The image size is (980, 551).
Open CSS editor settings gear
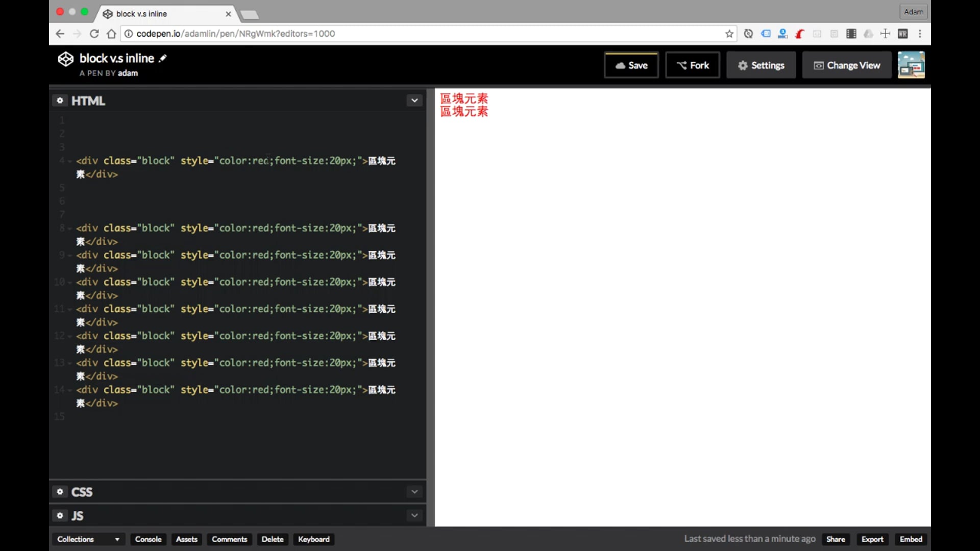60,492
